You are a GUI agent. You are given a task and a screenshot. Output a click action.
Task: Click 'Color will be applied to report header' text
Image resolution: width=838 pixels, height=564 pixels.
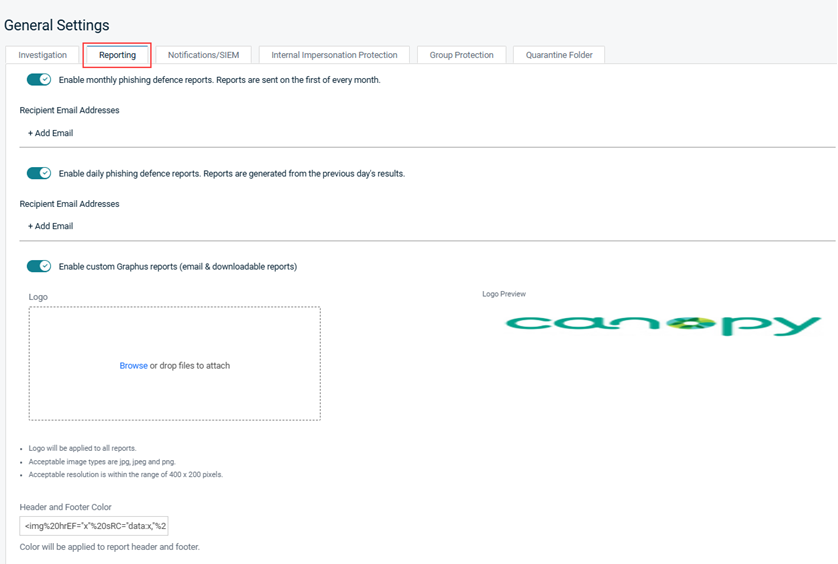click(x=110, y=547)
